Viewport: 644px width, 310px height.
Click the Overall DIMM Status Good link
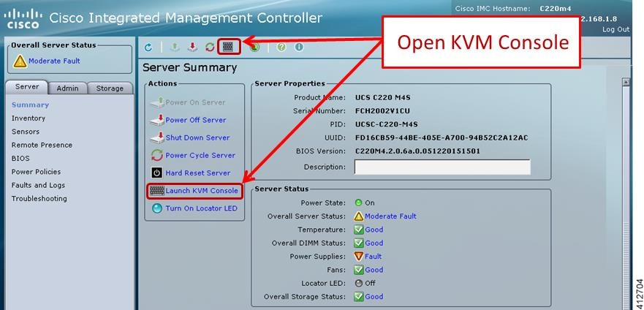click(374, 243)
